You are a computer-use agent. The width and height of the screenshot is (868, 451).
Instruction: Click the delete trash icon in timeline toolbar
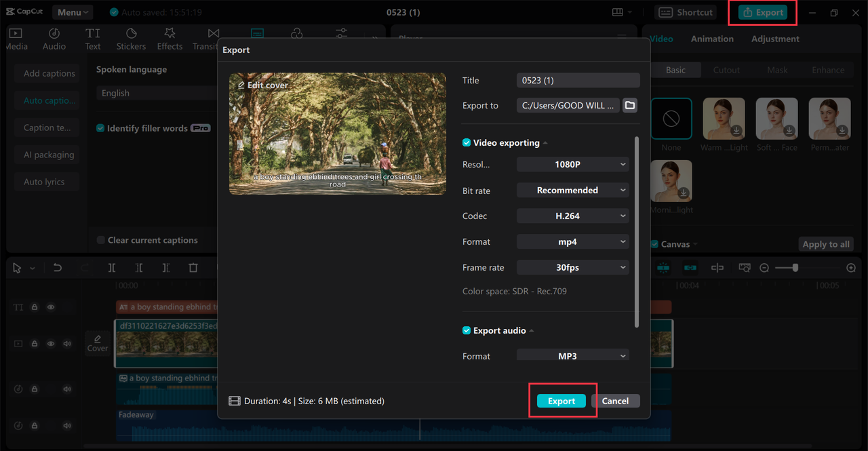193,268
